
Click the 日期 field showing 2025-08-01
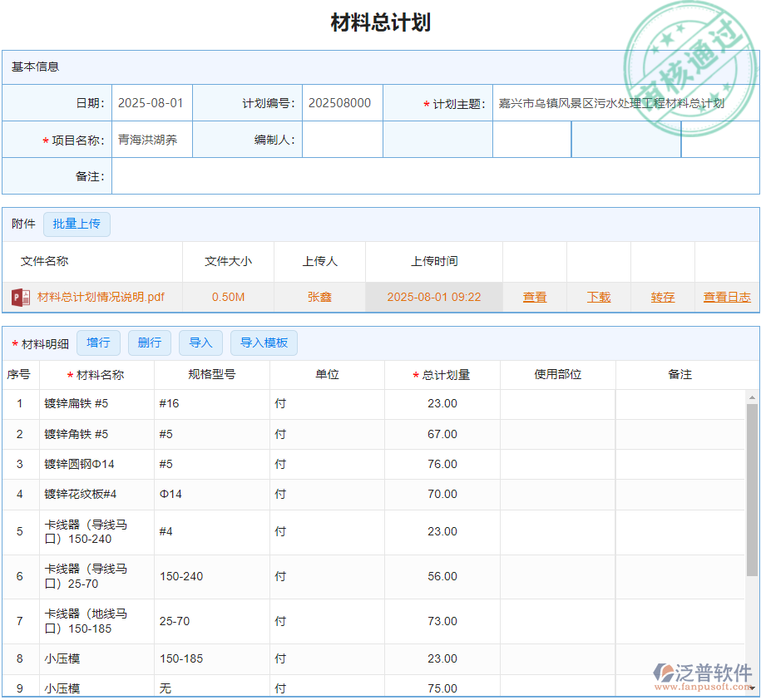point(151,103)
